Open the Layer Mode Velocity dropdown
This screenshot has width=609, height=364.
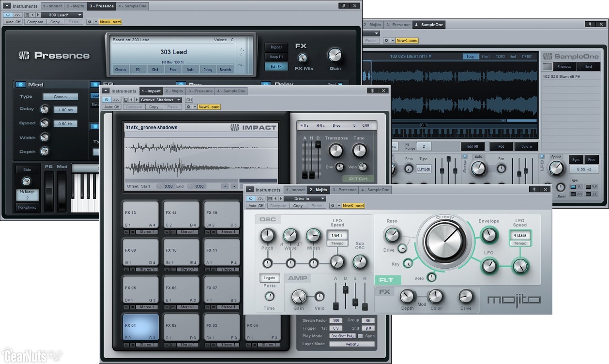pyautogui.click(x=352, y=344)
